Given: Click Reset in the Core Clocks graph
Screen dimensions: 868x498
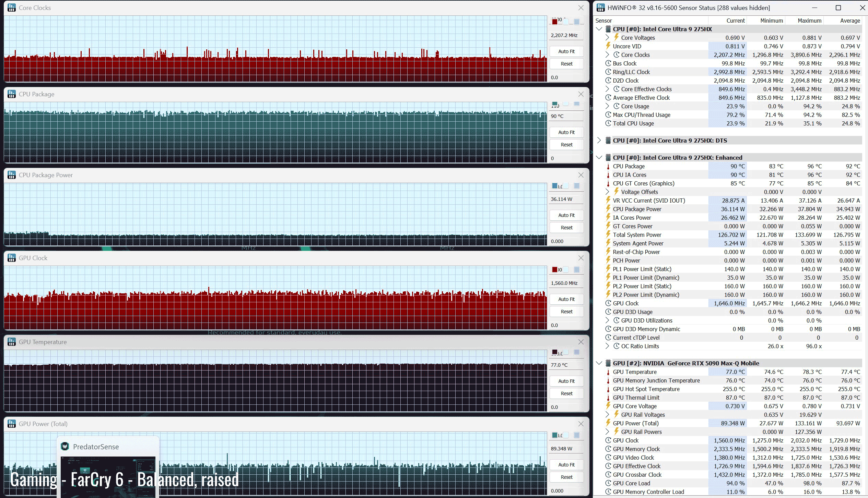Looking at the screenshot, I should coord(566,64).
